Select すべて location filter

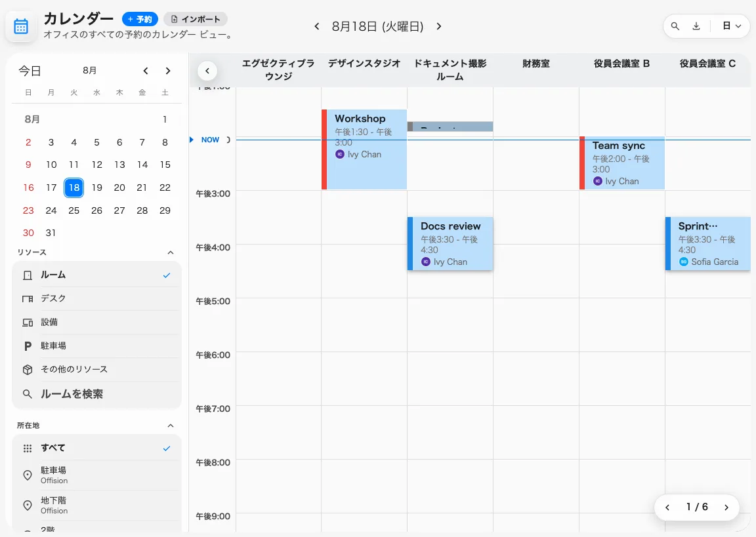click(96, 448)
